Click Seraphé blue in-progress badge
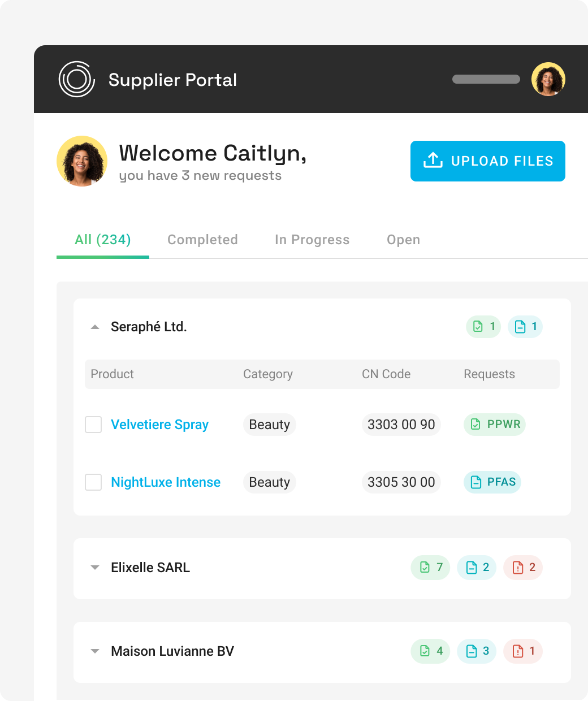The image size is (588, 701). pos(525,327)
